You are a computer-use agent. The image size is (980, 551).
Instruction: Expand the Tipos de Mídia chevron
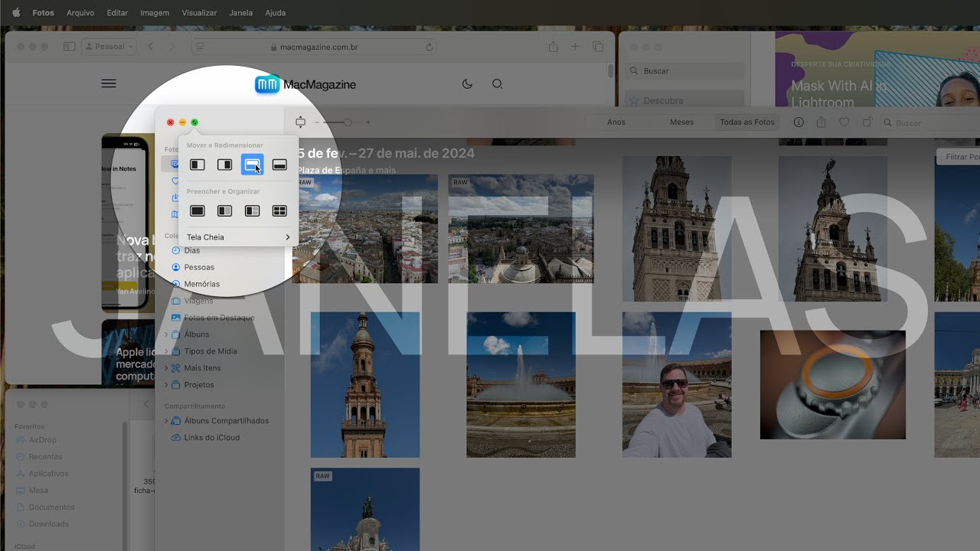(166, 351)
